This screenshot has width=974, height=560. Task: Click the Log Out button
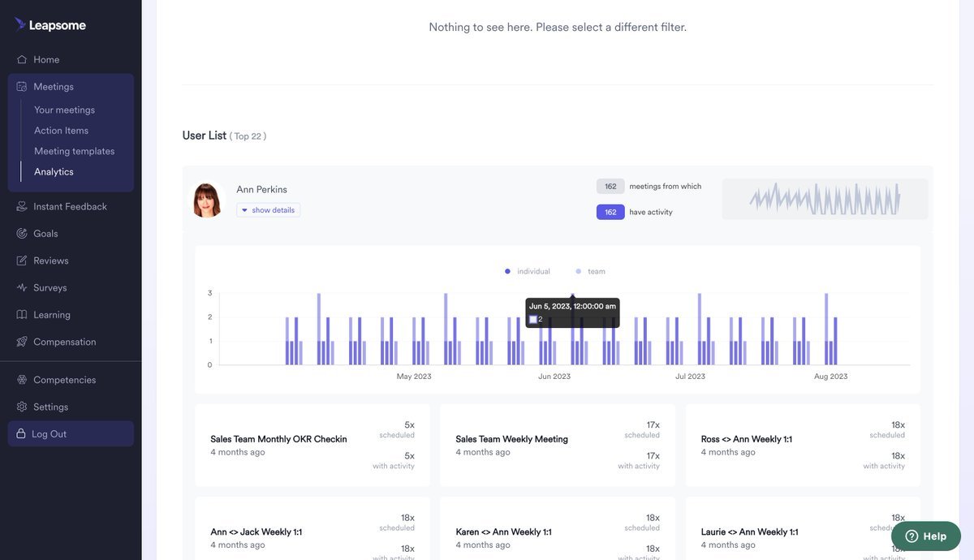click(x=71, y=434)
